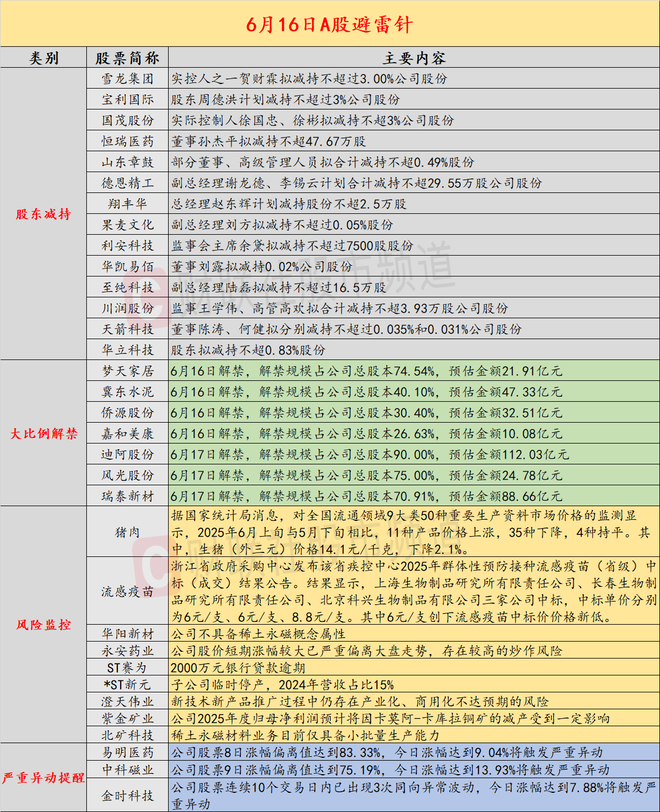Select the ST赛为 stock name cell

click(127, 668)
